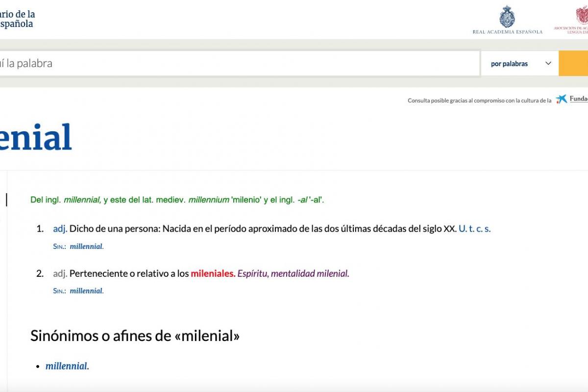Open the Fundación 'la Caixa' link

(579, 99)
